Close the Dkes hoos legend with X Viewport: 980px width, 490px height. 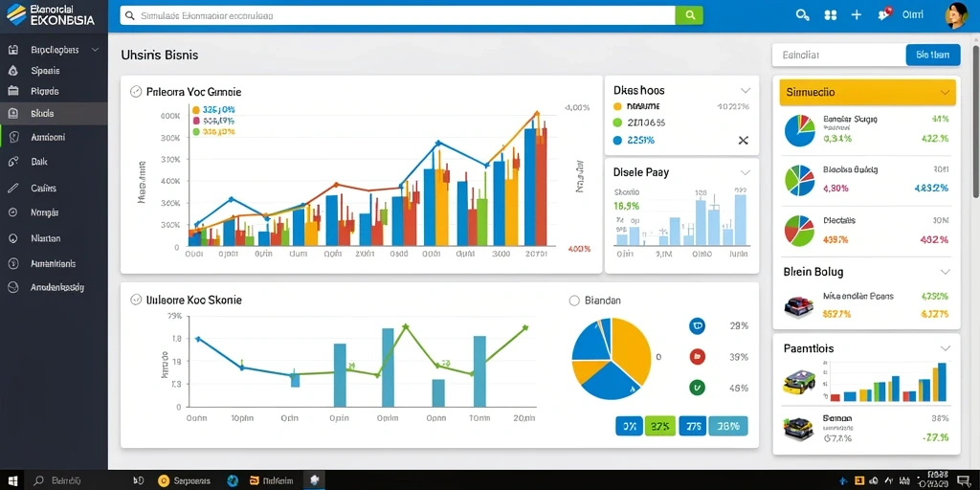[x=743, y=141]
